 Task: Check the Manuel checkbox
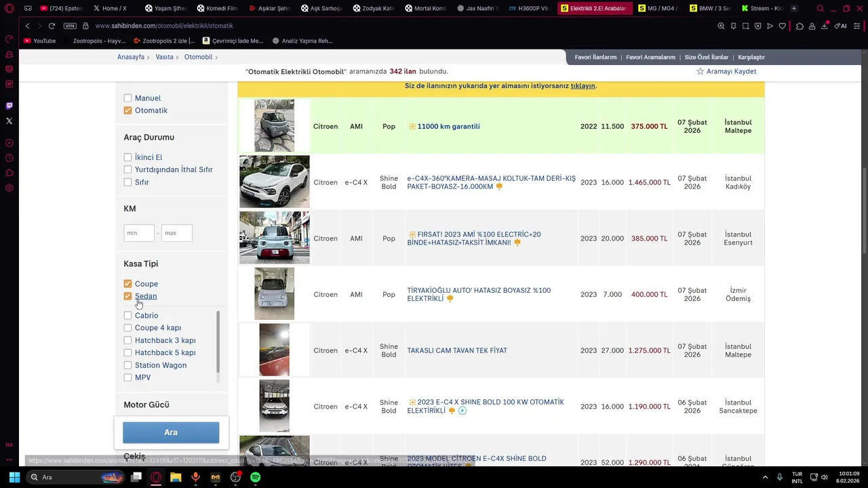[127, 98]
